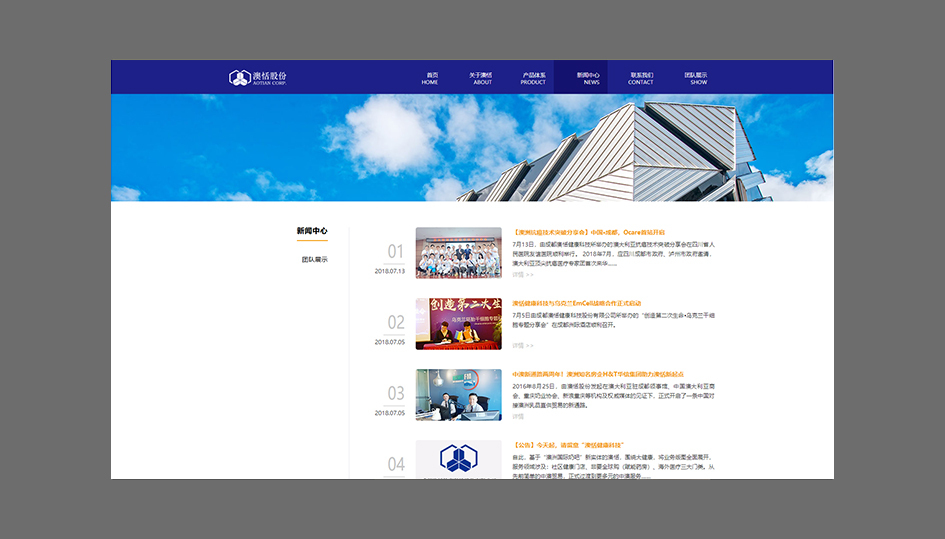Click 详情 link under news 03
The width and height of the screenshot is (945, 539).
pyautogui.click(x=518, y=417)
